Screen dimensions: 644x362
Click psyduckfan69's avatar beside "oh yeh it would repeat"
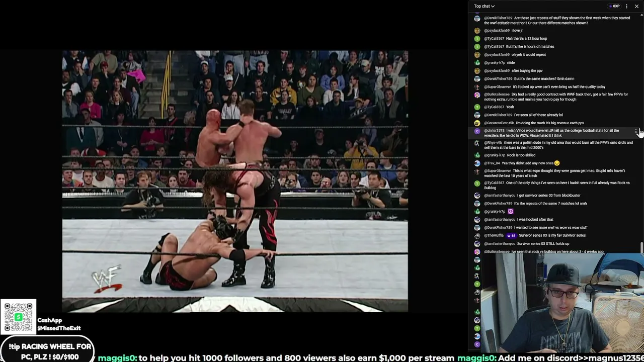click(x=477, y=55)
